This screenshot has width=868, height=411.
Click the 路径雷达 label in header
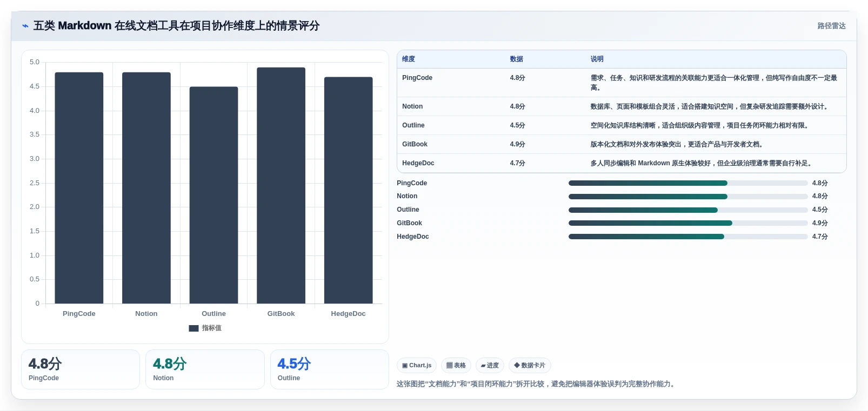[831, 26]
